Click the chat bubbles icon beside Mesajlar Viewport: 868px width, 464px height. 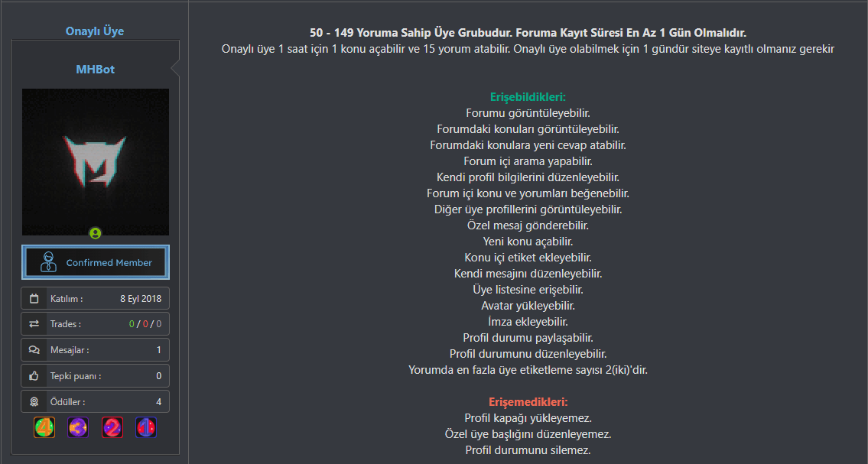(34, 350)
